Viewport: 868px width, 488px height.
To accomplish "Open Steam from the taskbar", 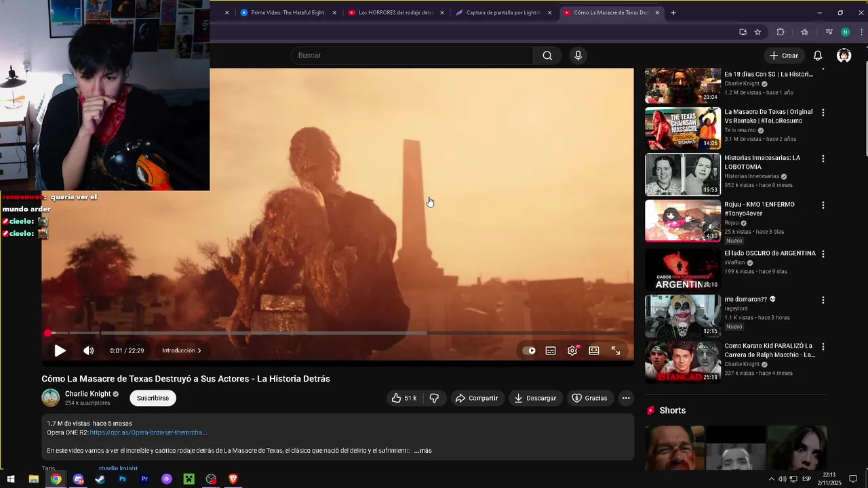I will [100, 479].
